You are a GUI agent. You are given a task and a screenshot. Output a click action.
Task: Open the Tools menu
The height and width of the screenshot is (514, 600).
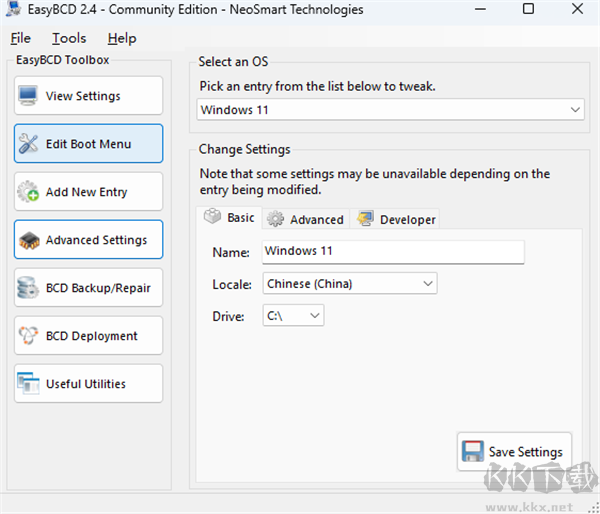(x=69, y=38)
